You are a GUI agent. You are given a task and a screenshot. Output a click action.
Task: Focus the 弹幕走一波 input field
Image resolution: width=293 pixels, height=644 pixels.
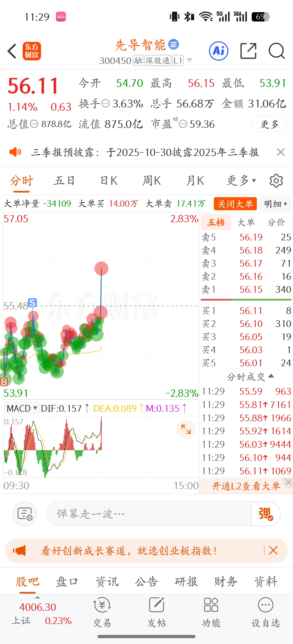149,514
